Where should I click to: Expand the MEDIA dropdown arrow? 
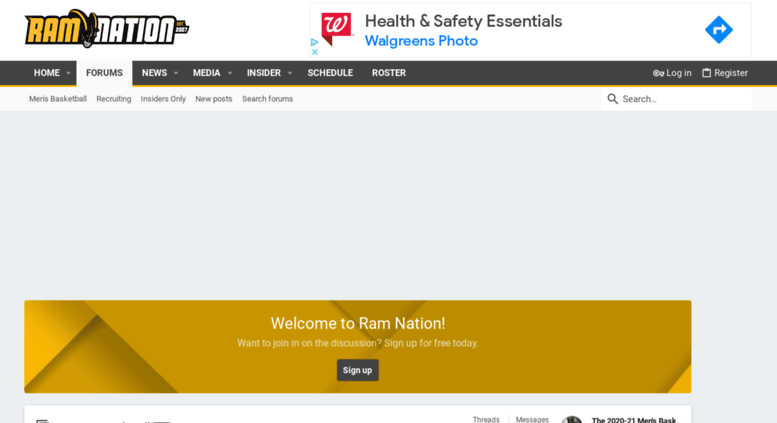tap(229, 73)
